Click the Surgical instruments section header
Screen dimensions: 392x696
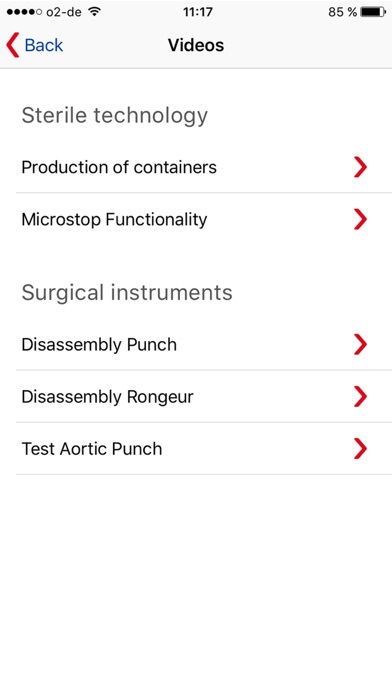pyautogui.click(x=127, y=293)
